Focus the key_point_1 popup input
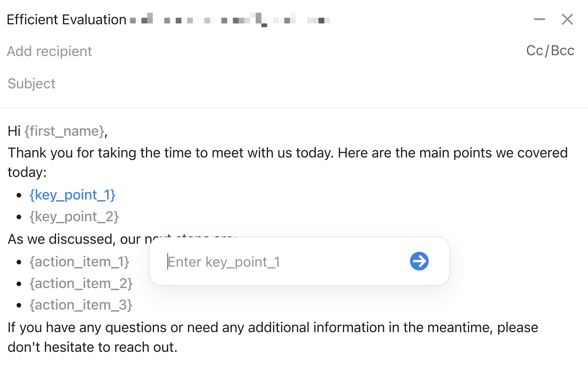The width and height of the screenshot is (588, 375). pos(286,262)
